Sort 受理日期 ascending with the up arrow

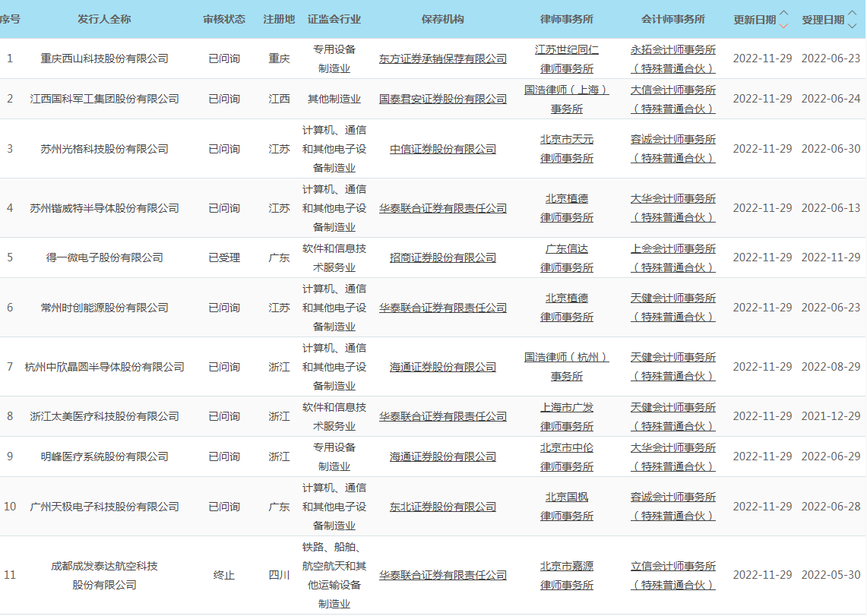[852, 13]
